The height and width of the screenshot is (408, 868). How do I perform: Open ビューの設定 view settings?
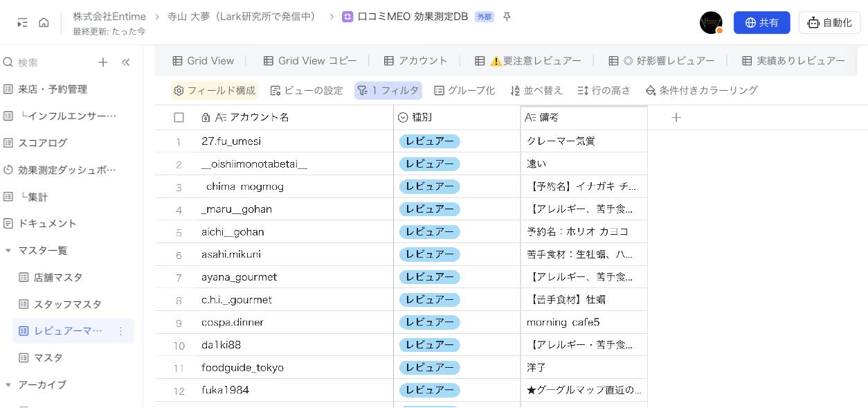pyautogui.click(x=306, y=91)
